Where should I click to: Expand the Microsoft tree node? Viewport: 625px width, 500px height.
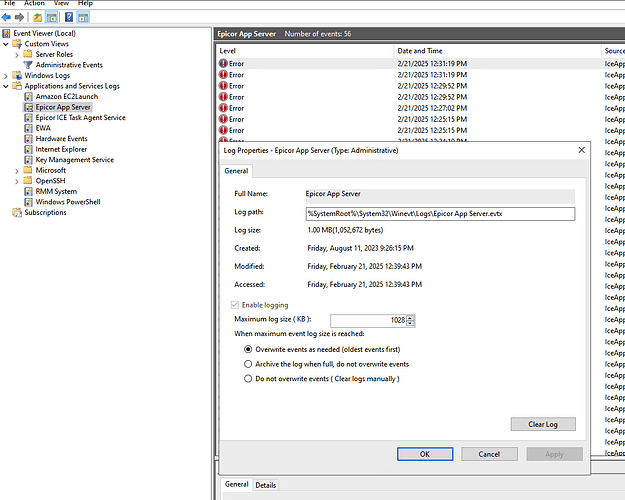coord(17,171)
